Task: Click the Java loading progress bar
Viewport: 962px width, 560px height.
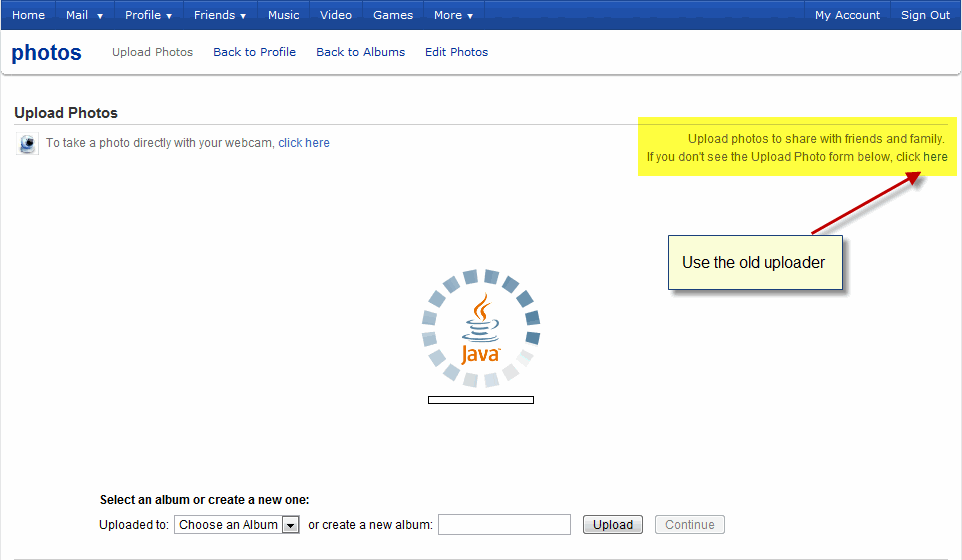Action: click(x=481, y=400)
